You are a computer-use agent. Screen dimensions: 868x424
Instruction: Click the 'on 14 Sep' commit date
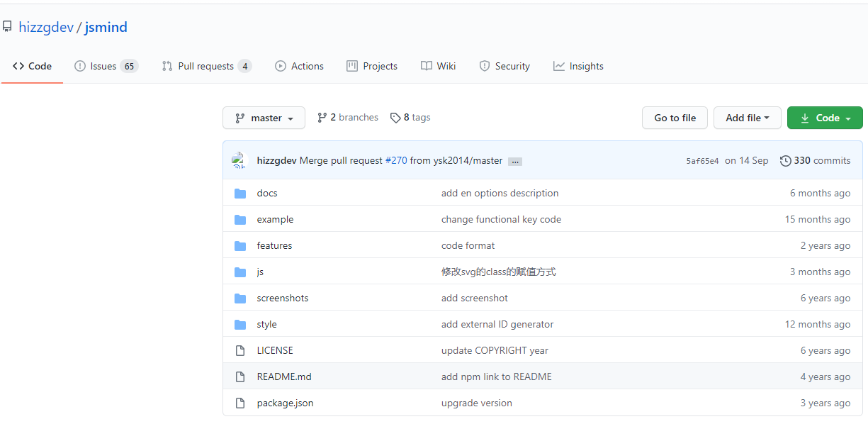tap(746, 160)
